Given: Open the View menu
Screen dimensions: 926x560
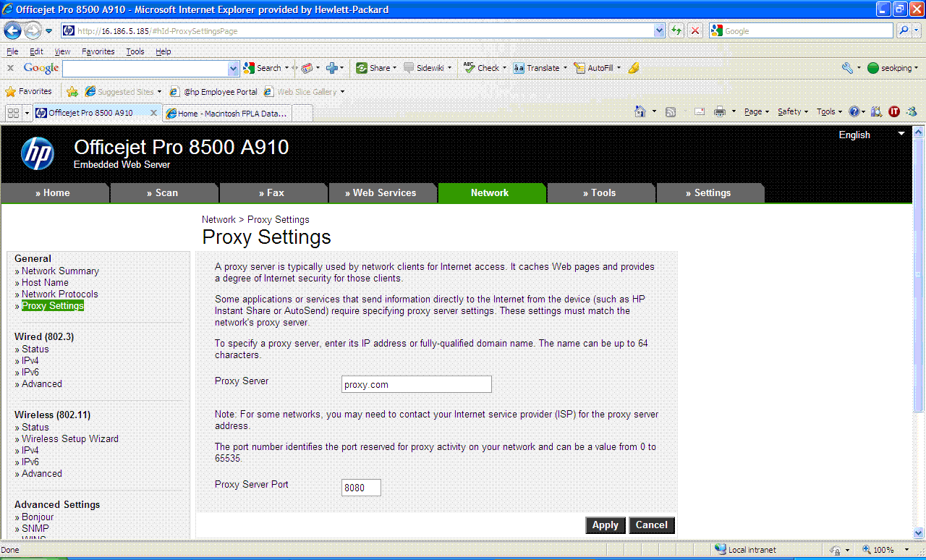Looking at the screenshot, I should point(63,51).
